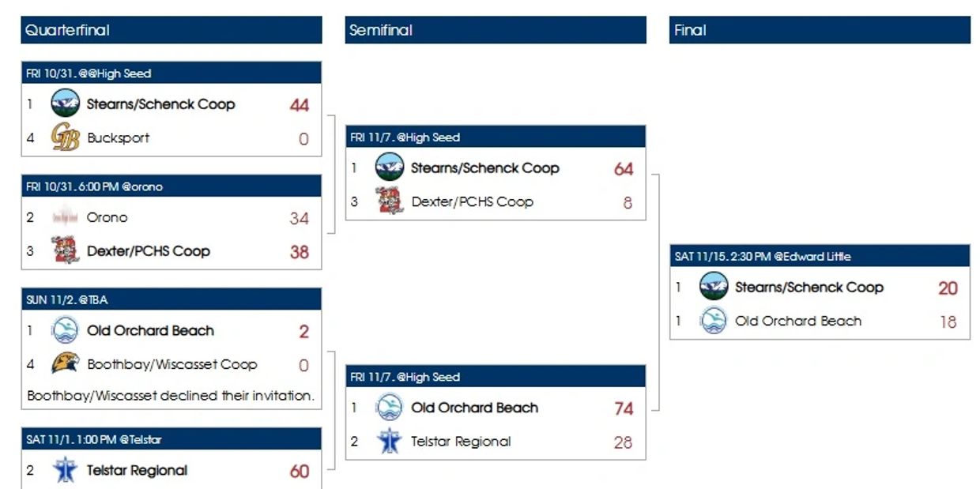The image size is (980, 489).
Task: Click Dexter/PCHS Coop logo in the semifinal
Action: click(390, 201)
